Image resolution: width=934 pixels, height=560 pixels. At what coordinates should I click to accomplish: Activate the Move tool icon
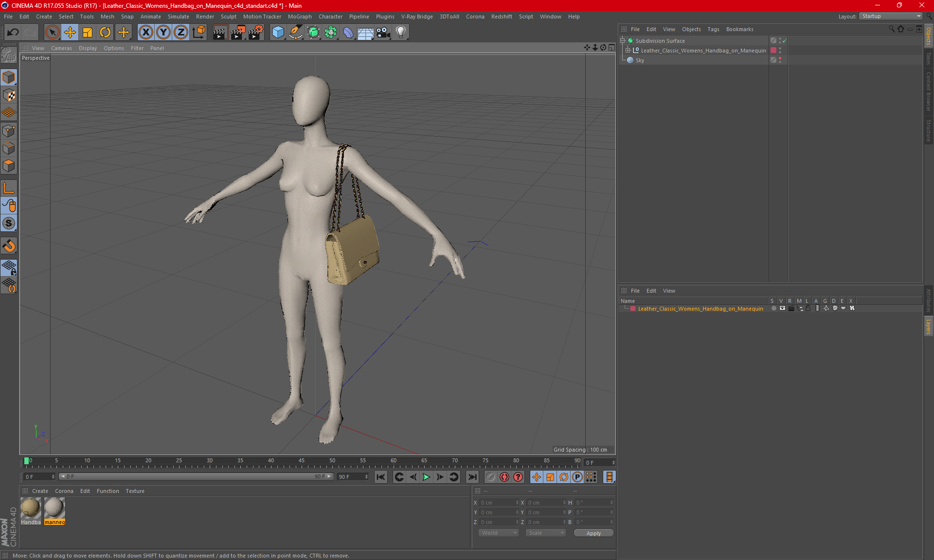[70, 33]
